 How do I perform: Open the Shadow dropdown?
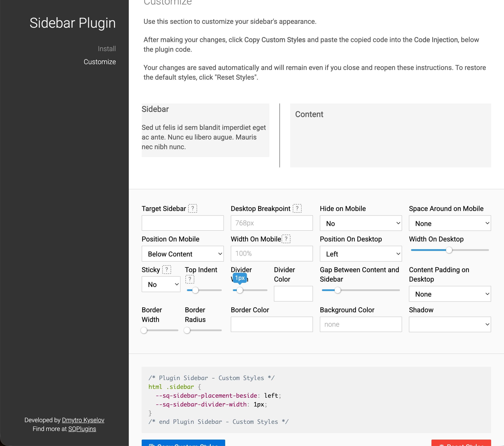[x=450, y=324]
